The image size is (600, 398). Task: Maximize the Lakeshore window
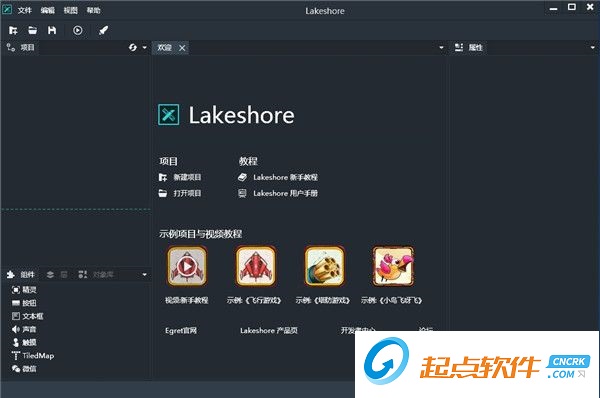pyautogui.click(x=572, y=7)
